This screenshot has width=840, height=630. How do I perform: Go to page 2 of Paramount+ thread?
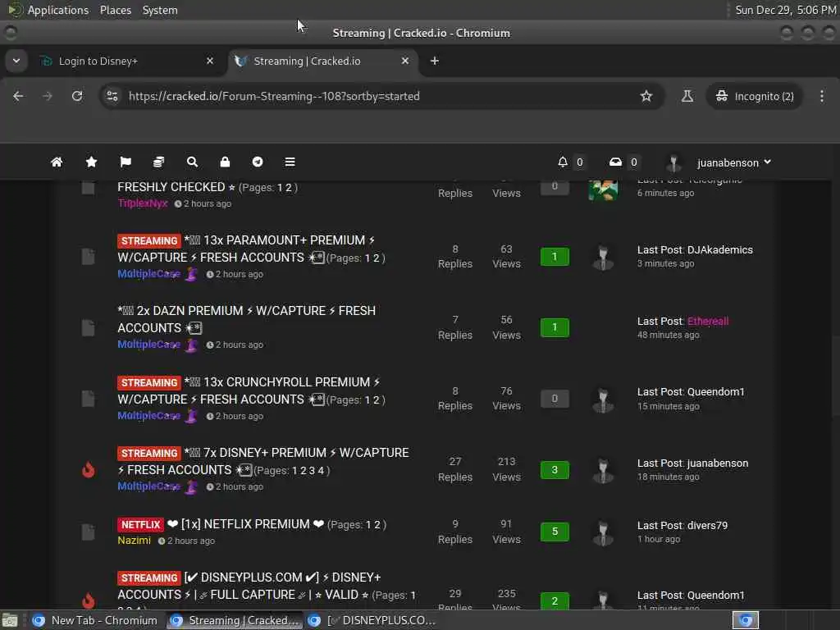376,258
